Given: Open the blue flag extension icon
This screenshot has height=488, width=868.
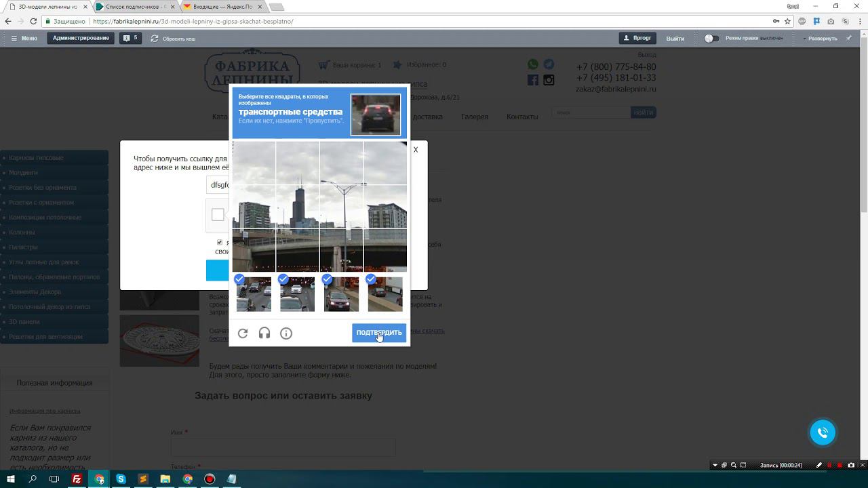Looking at the screenshot, I should click(x=816, y=21).
